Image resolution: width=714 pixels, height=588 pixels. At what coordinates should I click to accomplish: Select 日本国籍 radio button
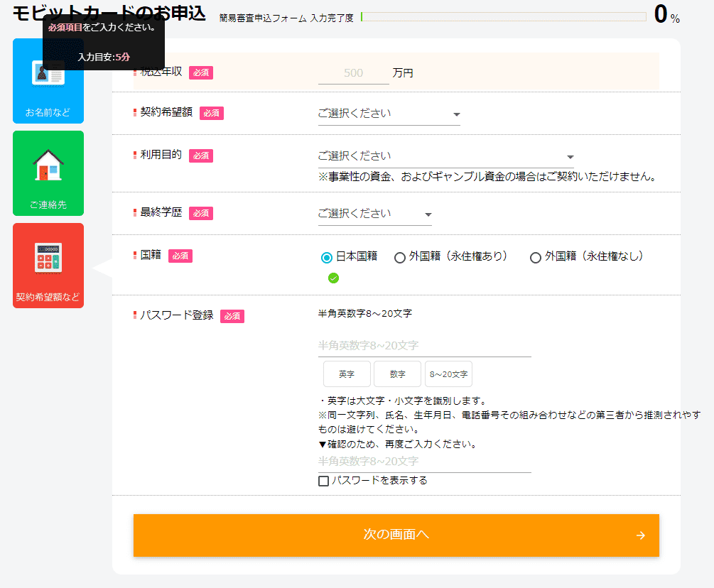point(327,258)
